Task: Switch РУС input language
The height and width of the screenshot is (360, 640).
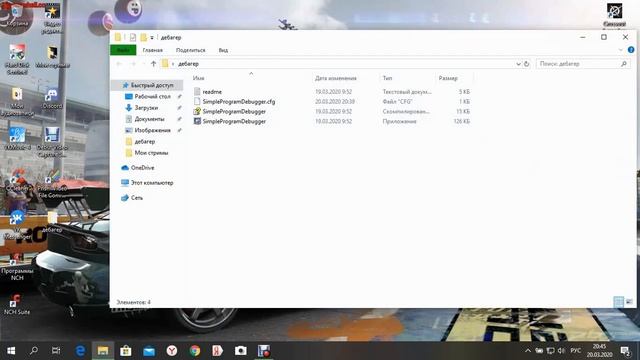Action: point(576,351)
